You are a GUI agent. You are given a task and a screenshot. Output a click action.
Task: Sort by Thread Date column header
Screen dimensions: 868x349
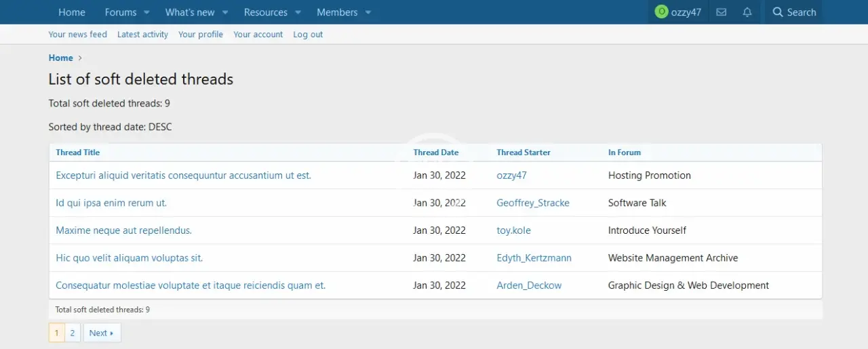435,152
